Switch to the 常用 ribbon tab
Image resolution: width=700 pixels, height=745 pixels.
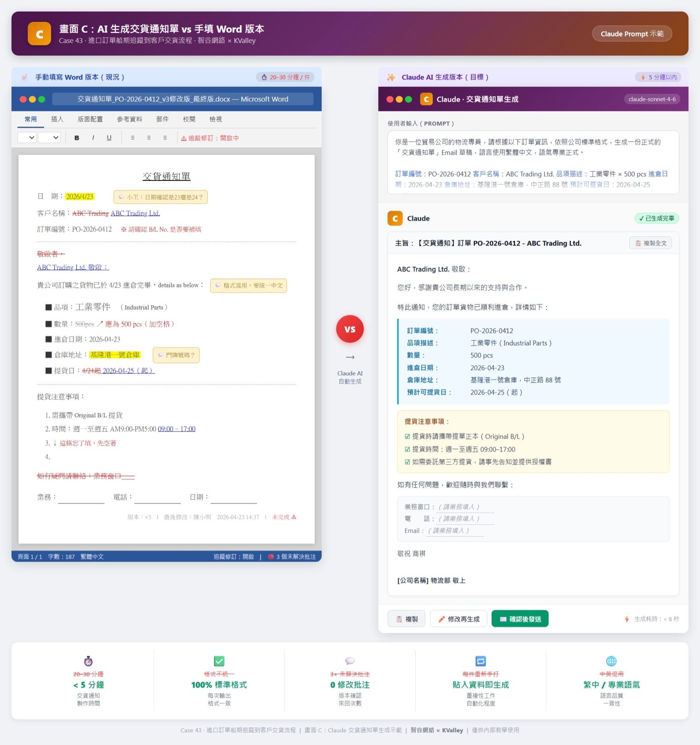[31, 119]
